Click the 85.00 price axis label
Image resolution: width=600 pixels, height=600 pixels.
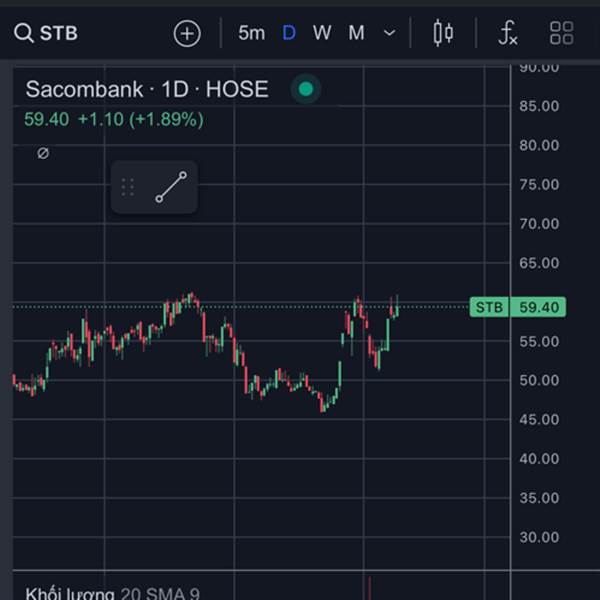(539, 106)
